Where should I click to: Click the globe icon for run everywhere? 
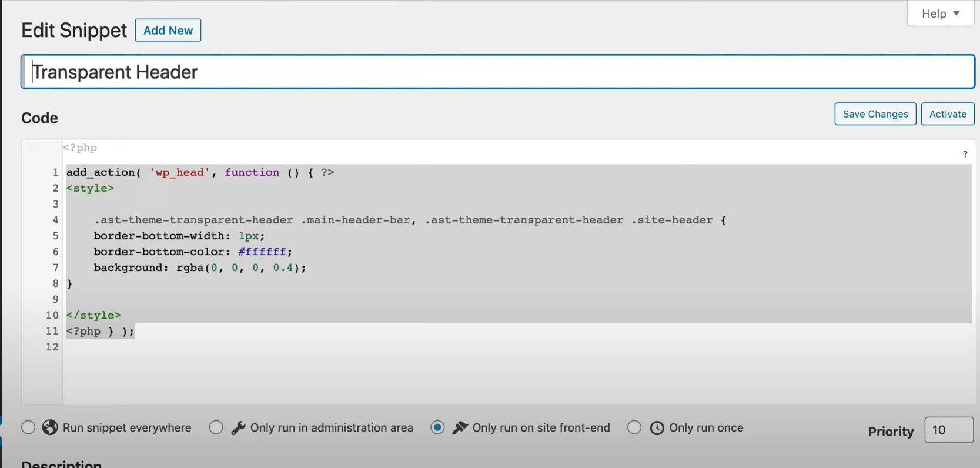pos(50,427)
